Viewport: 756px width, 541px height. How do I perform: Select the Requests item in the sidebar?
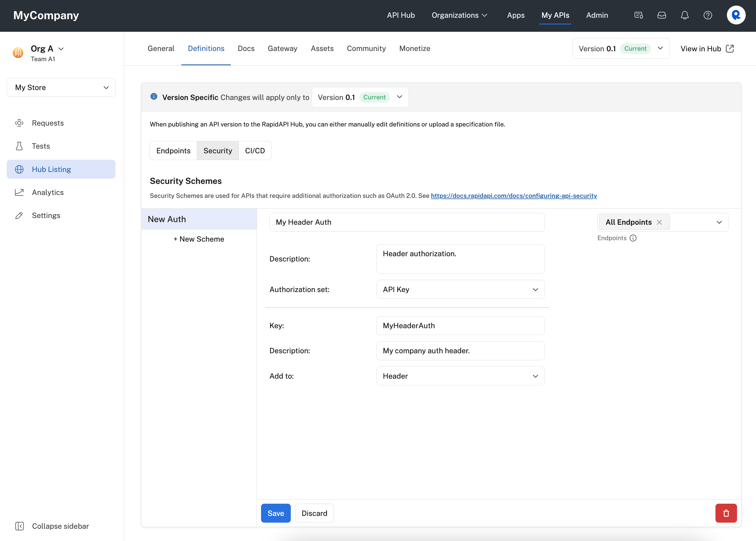(48, 123)
